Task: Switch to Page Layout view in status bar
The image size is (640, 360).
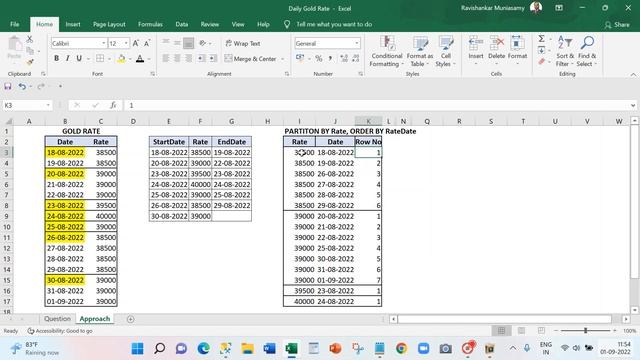Action: (521, 331)
